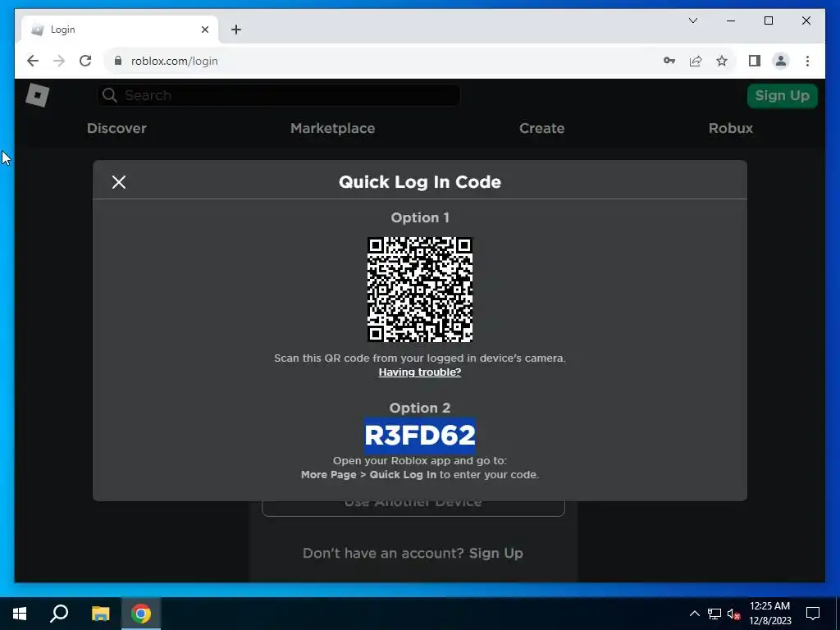Toggle Chrome side panel icon
The height and width of the screenshot is (630, 840).
point(755,61)
